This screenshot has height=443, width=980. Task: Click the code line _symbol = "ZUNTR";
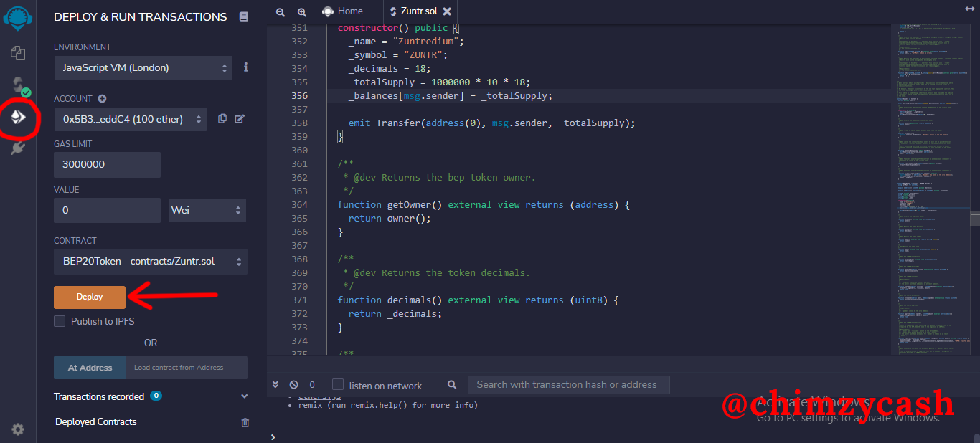397,55
